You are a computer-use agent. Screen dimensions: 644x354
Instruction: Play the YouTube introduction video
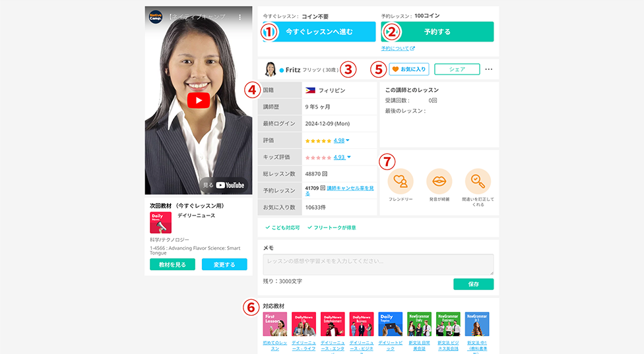199,100
